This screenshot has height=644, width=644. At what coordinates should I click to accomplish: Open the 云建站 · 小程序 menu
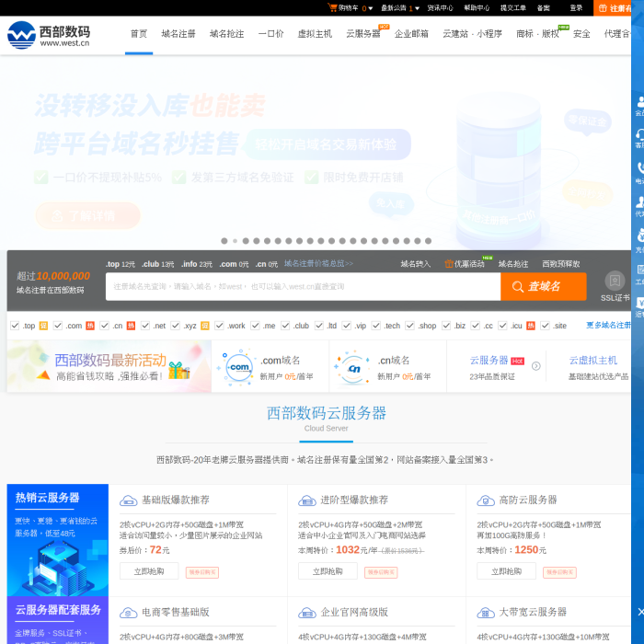[472, 34]
